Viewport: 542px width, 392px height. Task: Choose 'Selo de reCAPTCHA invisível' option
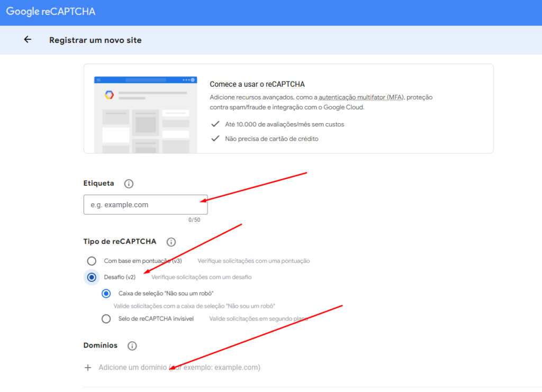[x=106, y=318]
